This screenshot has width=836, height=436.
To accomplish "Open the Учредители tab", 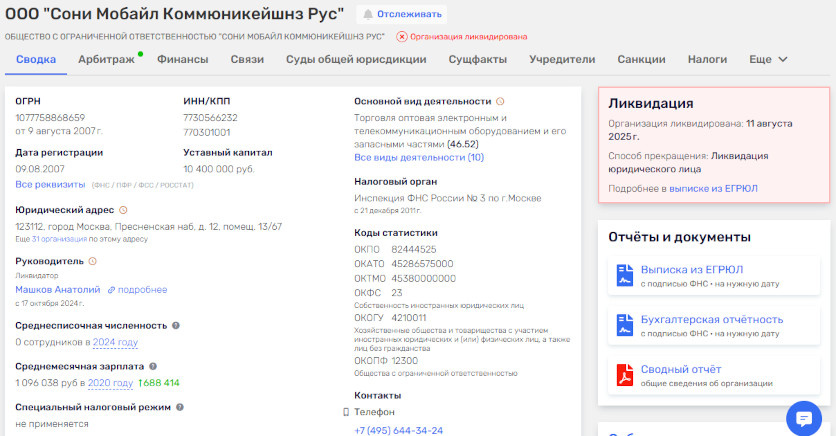I will pyautogui.click(x=562, y=59).
